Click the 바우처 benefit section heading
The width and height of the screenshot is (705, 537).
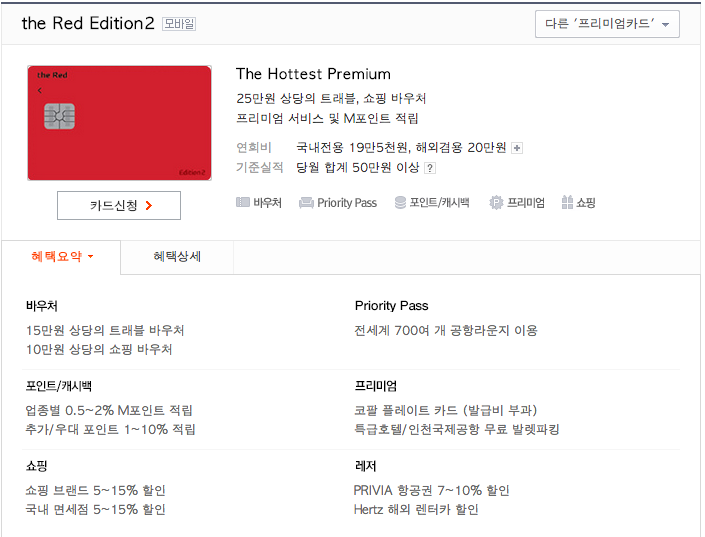42,306
